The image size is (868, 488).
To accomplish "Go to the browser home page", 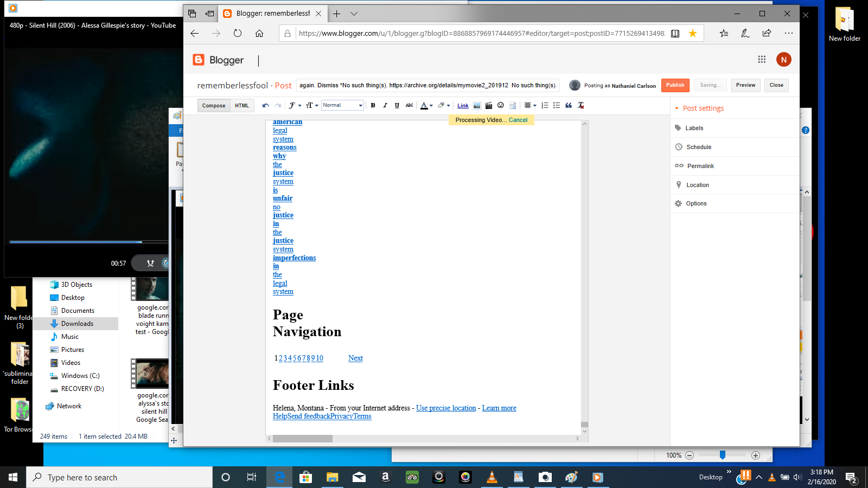I will pyautogui.click(x=259, y=33).
